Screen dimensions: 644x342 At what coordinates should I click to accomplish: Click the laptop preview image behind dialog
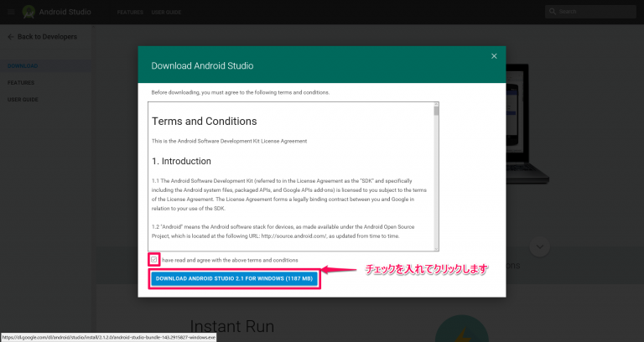click(x=527, y=123)
